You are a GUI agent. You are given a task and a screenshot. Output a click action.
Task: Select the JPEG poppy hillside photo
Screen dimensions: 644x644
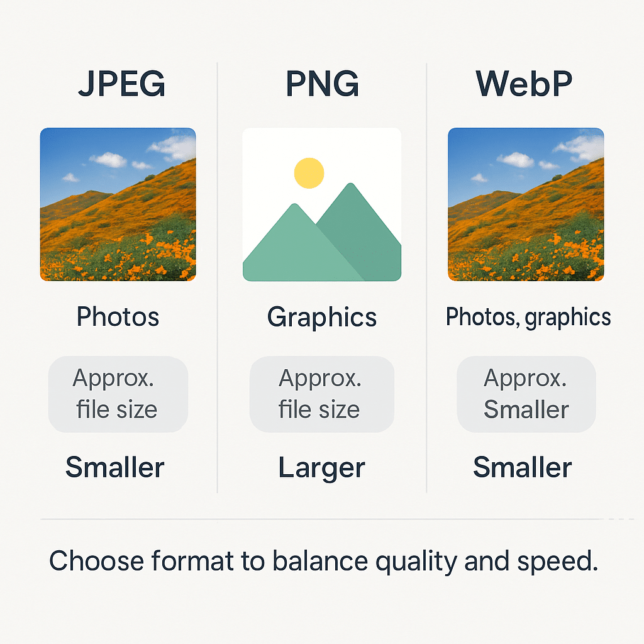coord(118,204)
